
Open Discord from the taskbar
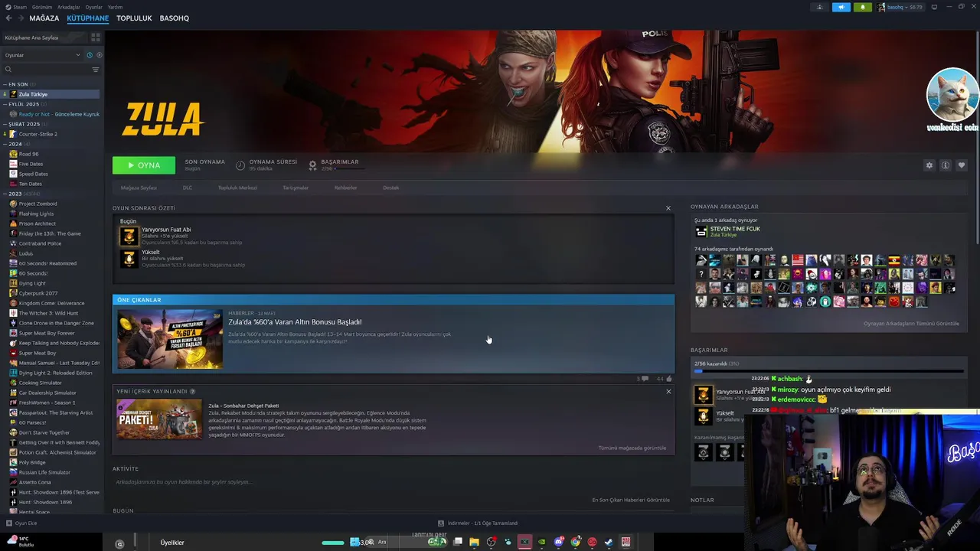click(558, 542)
